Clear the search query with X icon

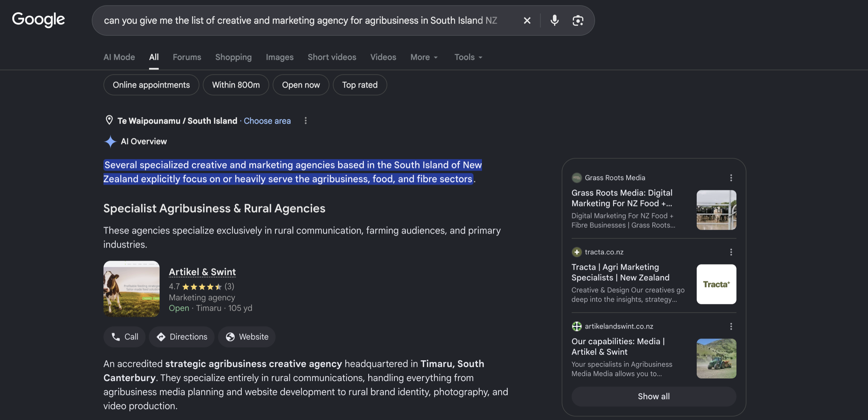(x=527, y=21)
